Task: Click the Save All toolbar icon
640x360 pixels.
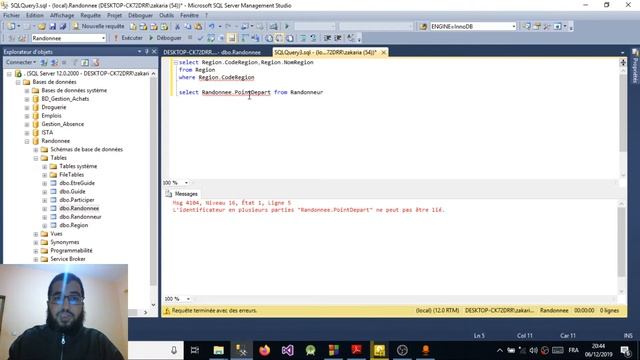Action: pos(62,26)
